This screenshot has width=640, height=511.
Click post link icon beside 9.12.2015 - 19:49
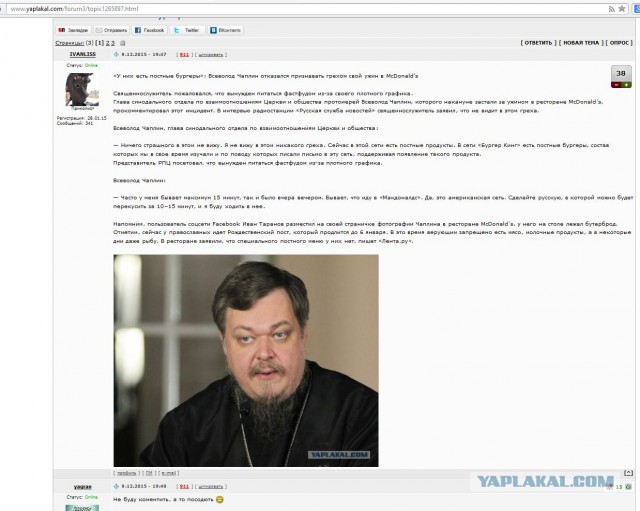[116, 487]
